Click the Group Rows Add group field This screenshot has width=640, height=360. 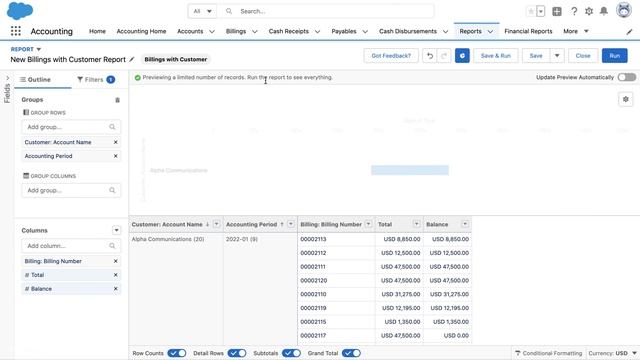click(x=71, y=127)
